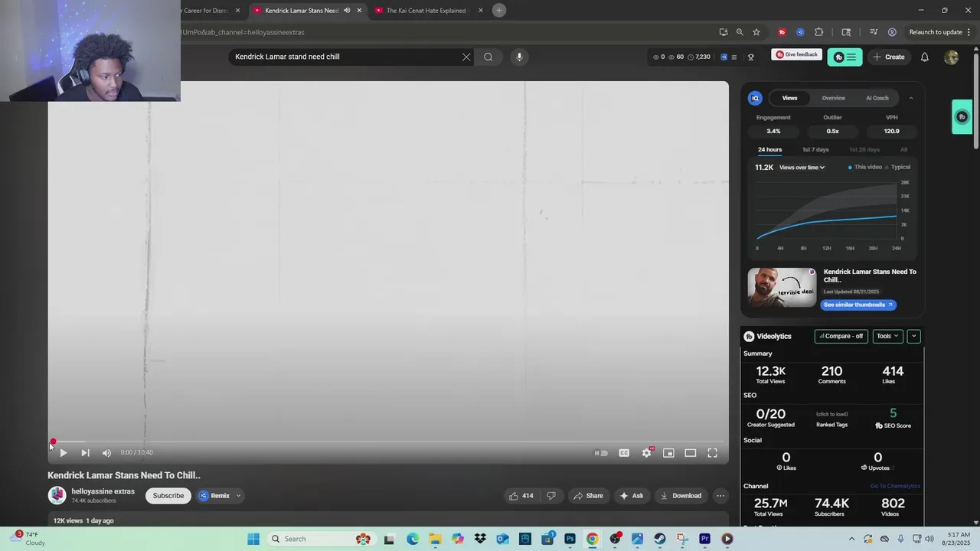This screenshot has width=980, height=551.
Task: Open the vidIQ floating side button
Action: [962, 117]
